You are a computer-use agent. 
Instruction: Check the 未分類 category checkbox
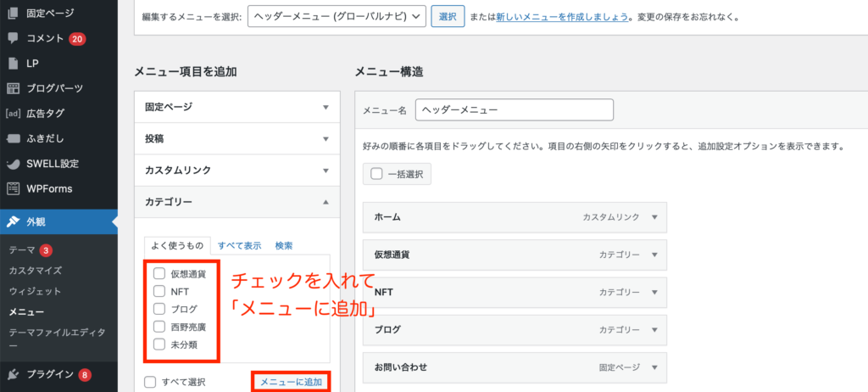159,344
